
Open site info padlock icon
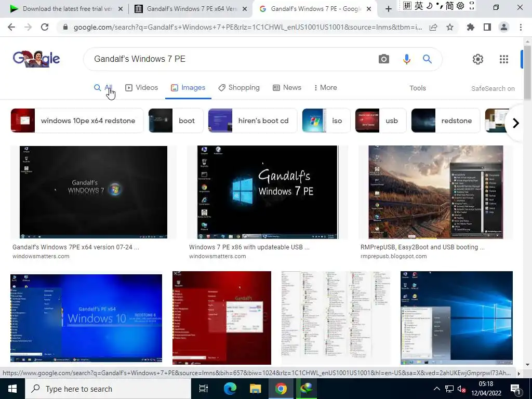click(x=65, y=27)
